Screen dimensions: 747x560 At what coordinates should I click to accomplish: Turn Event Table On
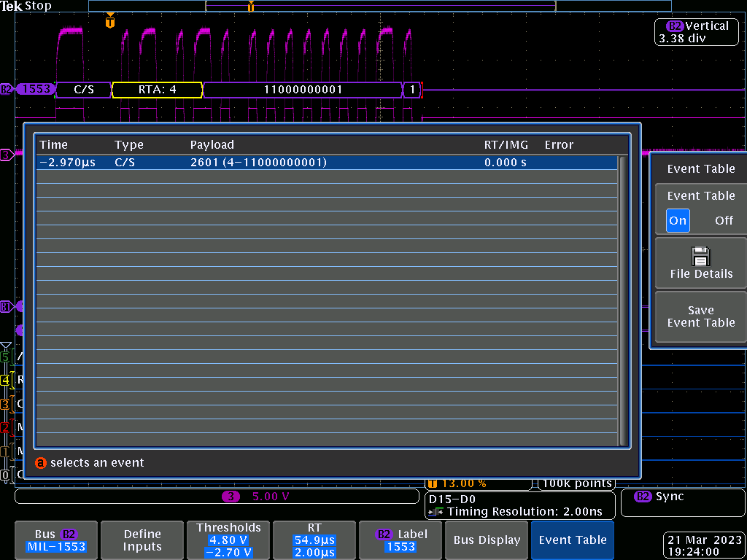tap(678, 220)
